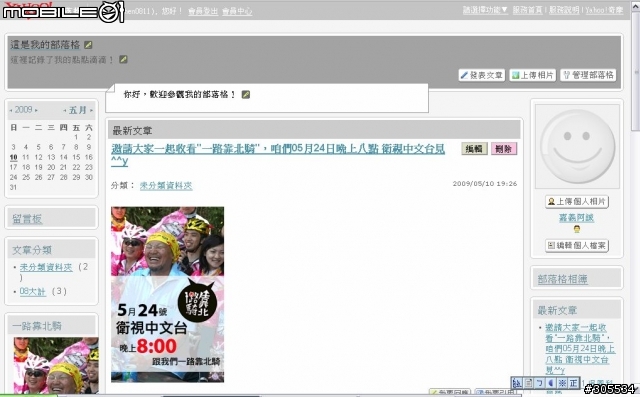640x397 pixels.
Task: Click the 上傳相片 upload photo button
Action: click(533, 75)
